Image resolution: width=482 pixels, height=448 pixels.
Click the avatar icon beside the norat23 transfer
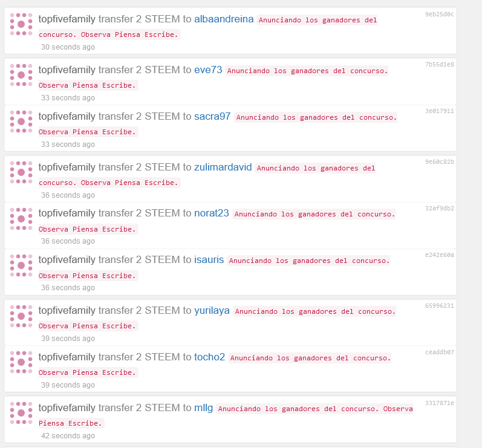pos(21,219)
